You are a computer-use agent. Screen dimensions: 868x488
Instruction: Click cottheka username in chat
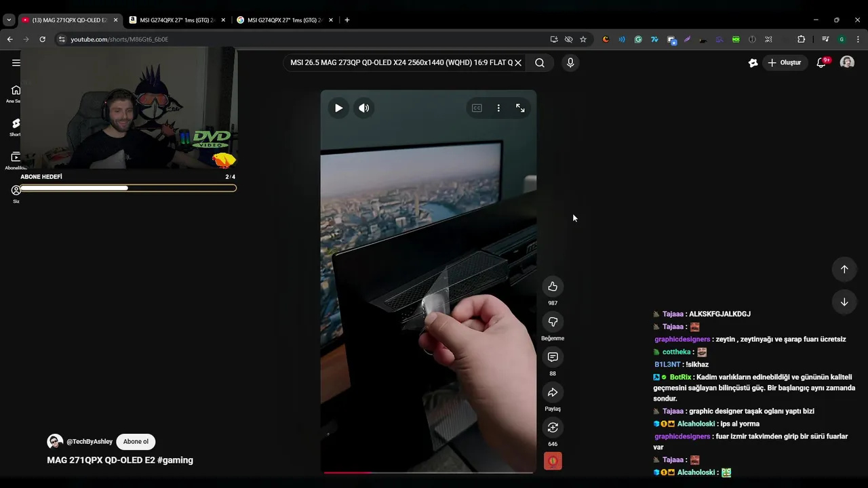coord(676,352)
